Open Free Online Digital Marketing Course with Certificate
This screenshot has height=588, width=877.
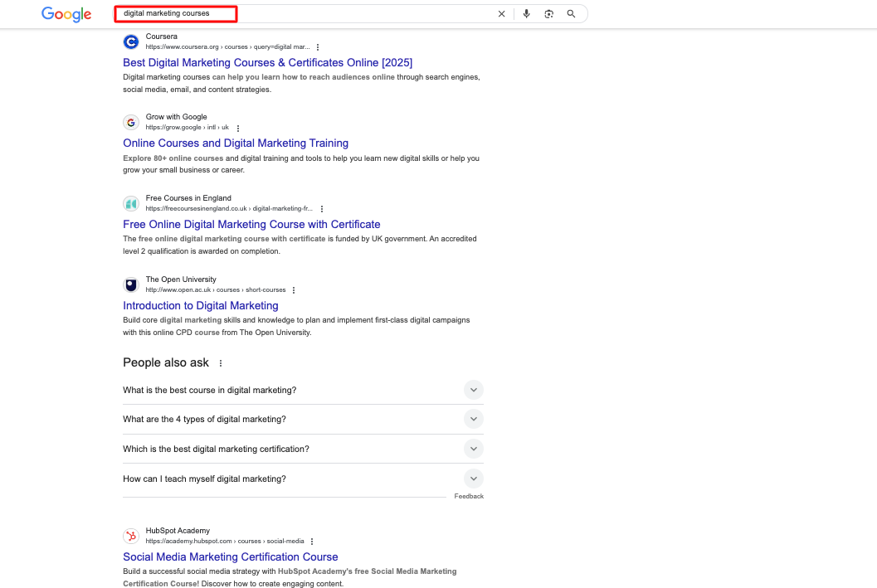coord(251,224)
